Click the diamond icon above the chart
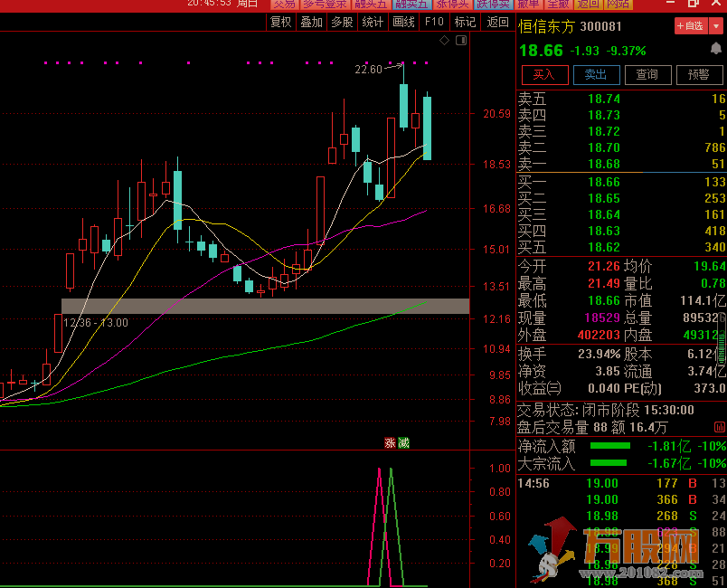Viewport: 727px width, 588px height. tap(444, 41)
